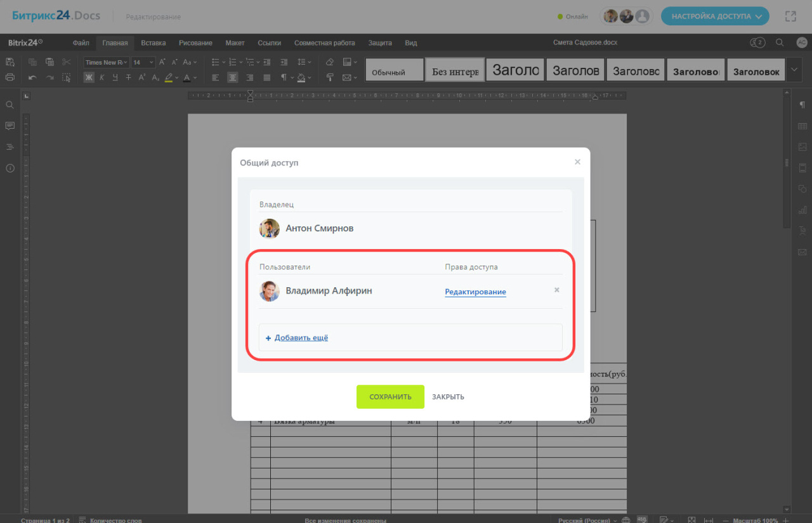
Task: Click the search magnifier in the top menu bar
Action: pyautogui.click(x=780, y=42)
